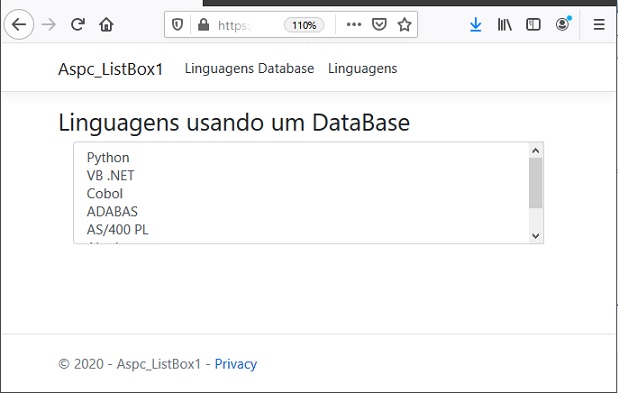Show site security padlock info

click(203, 25)
